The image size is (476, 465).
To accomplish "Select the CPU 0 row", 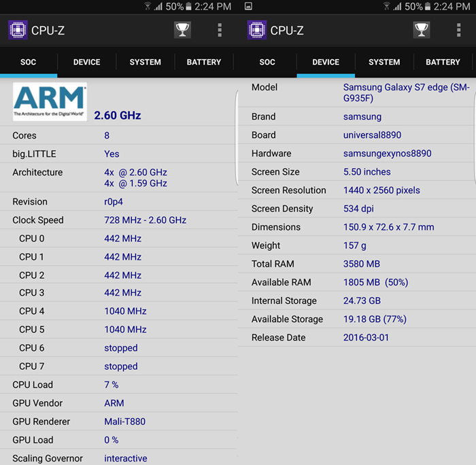I will (119, 238).
